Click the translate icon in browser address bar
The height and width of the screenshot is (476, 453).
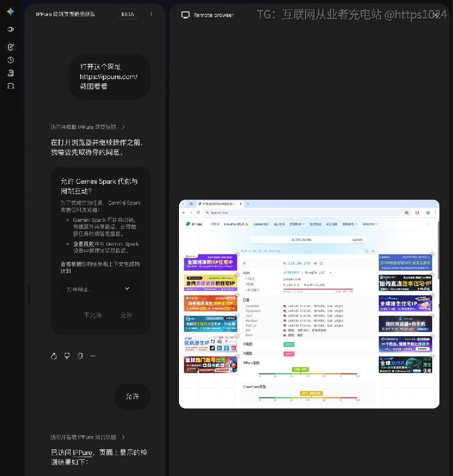point(407,213)
